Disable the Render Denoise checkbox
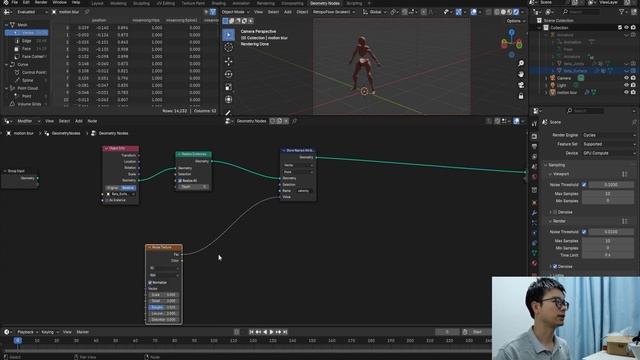Image resolution: width=640 pixels, height=360 pixels. point(555,267)
